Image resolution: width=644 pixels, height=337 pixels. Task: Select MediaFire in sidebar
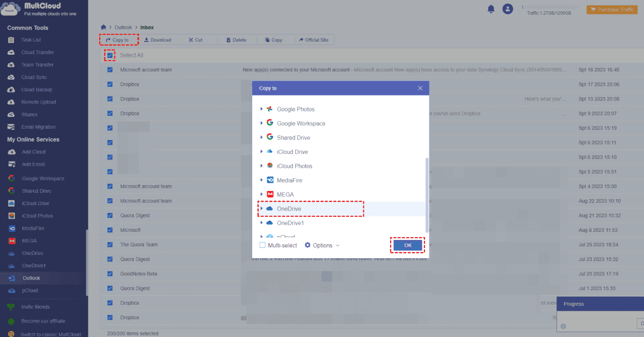(x=33, y=228)
